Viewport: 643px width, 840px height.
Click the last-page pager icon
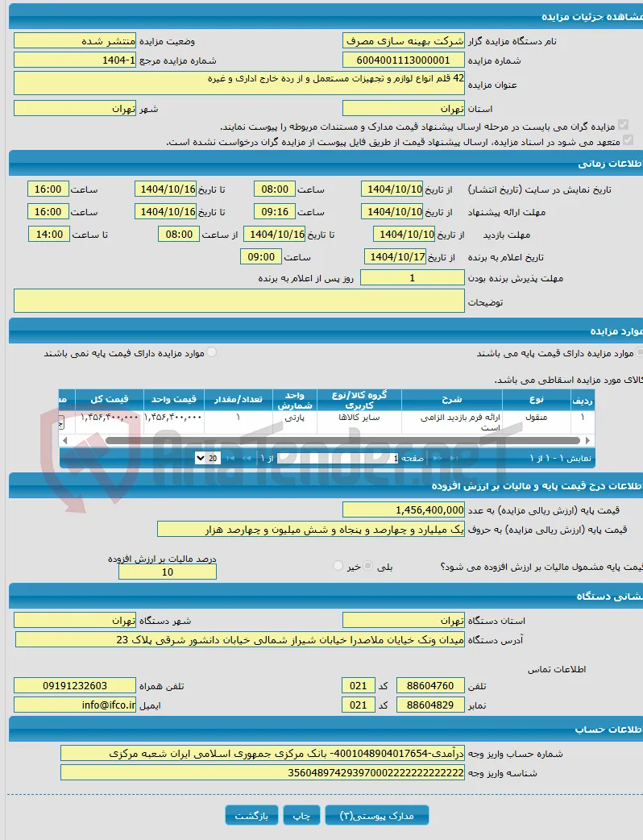click(x=230, y=458)
